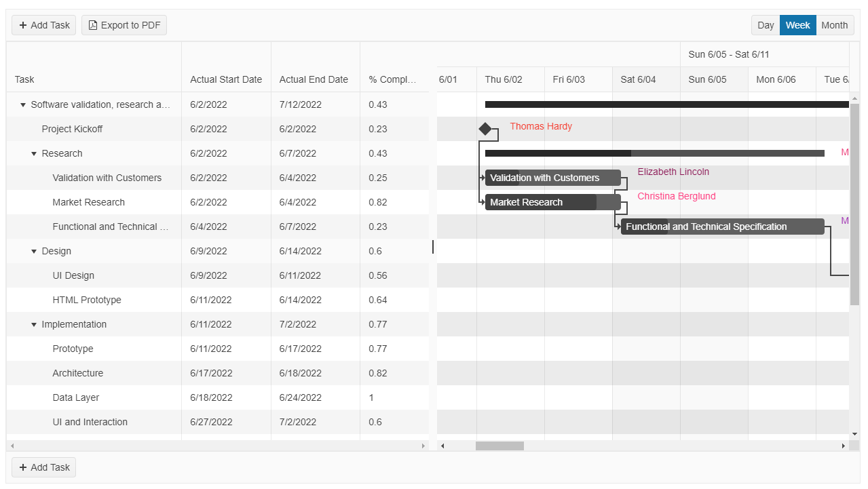This screenshot has width=868, height=489.
Task: Collapse the Design task group
Action: [x=33, y=251]
